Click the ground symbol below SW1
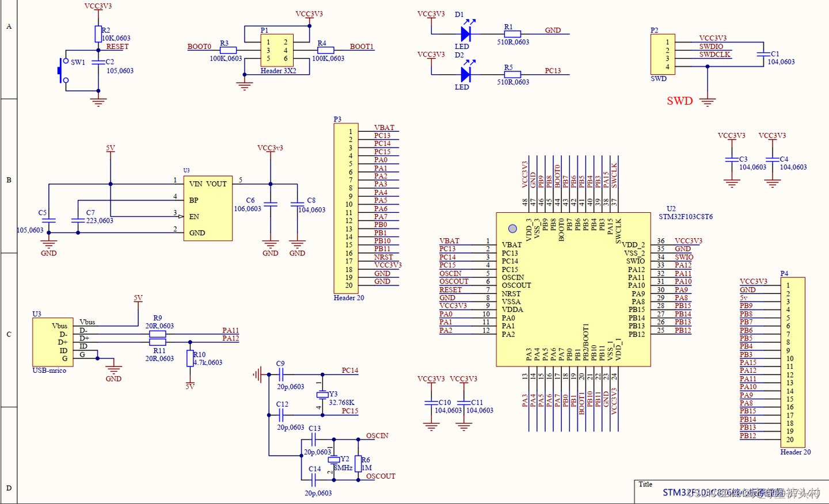Screen dimensions: 829x504 pos(98,102)
